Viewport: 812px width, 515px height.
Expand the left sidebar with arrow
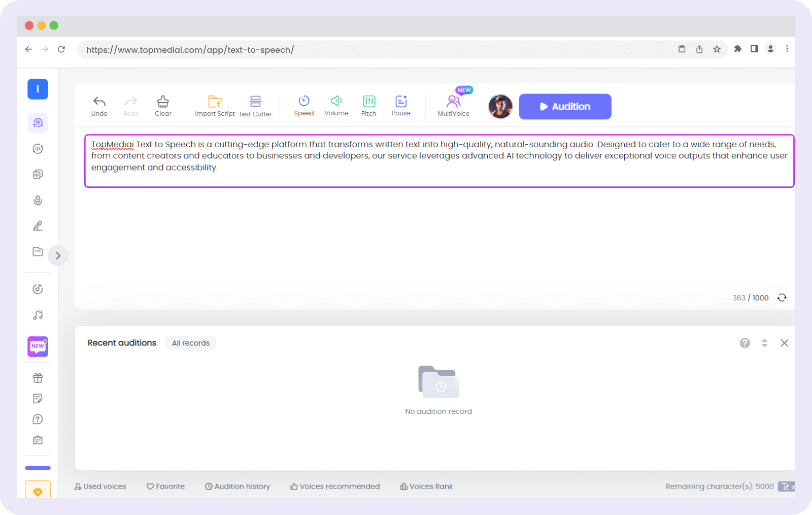pos(58,255)
